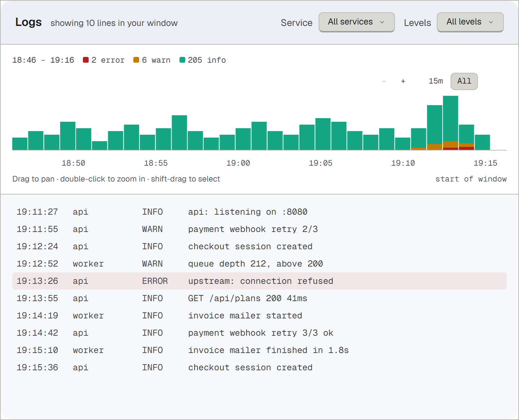Select the All time range

[464, 81]
